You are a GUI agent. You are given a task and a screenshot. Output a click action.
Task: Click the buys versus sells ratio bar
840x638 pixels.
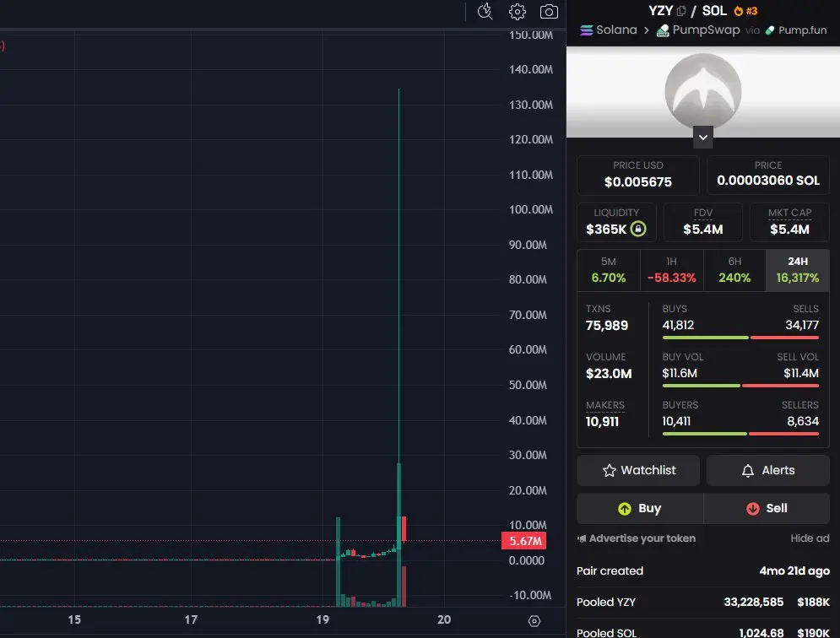point(740,338)
